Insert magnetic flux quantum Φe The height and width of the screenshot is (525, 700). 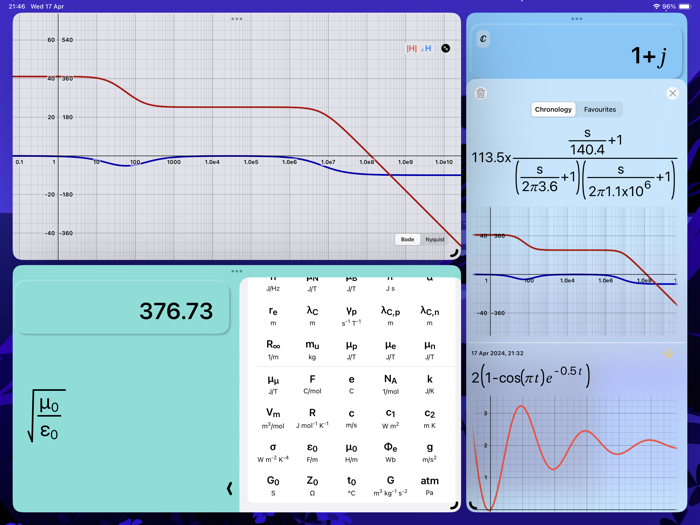390,452
